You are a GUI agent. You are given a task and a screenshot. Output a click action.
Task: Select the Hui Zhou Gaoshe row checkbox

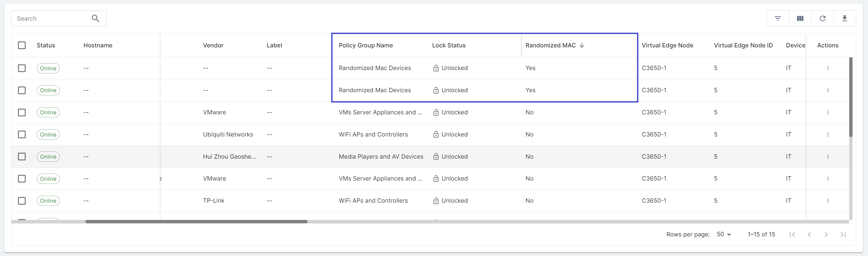(22, 157)
